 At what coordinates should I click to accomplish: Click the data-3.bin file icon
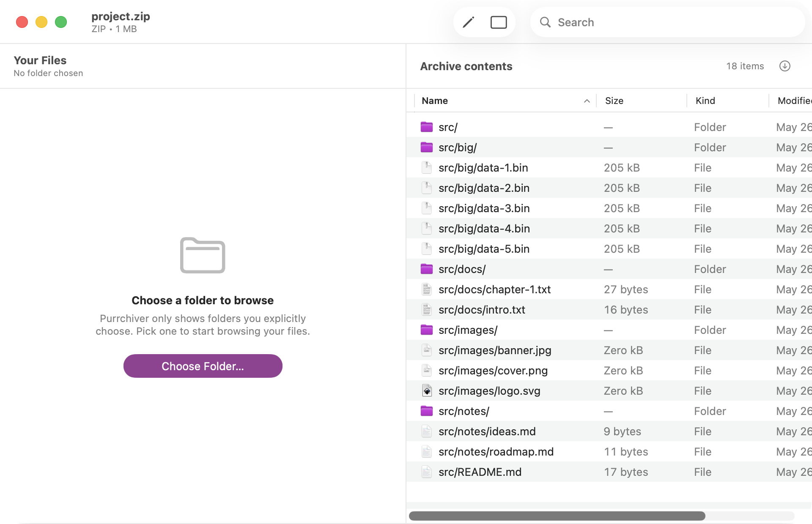point(427,208)
